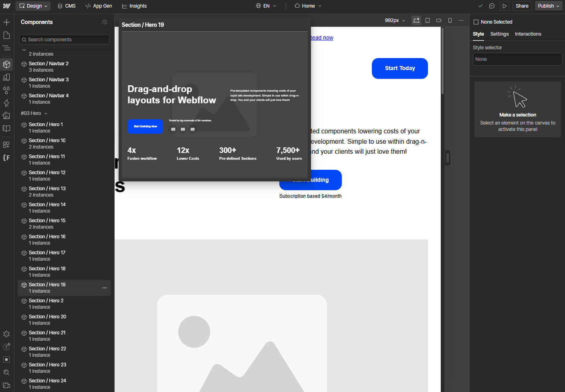Open the Design mode dropdown
The image size is (565, 392).
pos(33,6)
